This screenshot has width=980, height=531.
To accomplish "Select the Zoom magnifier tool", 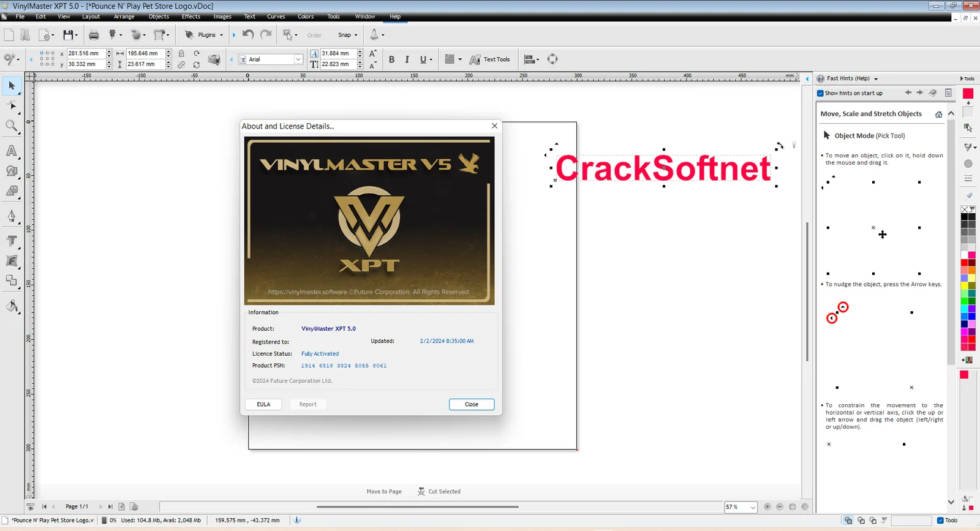I will pos(12,126).
